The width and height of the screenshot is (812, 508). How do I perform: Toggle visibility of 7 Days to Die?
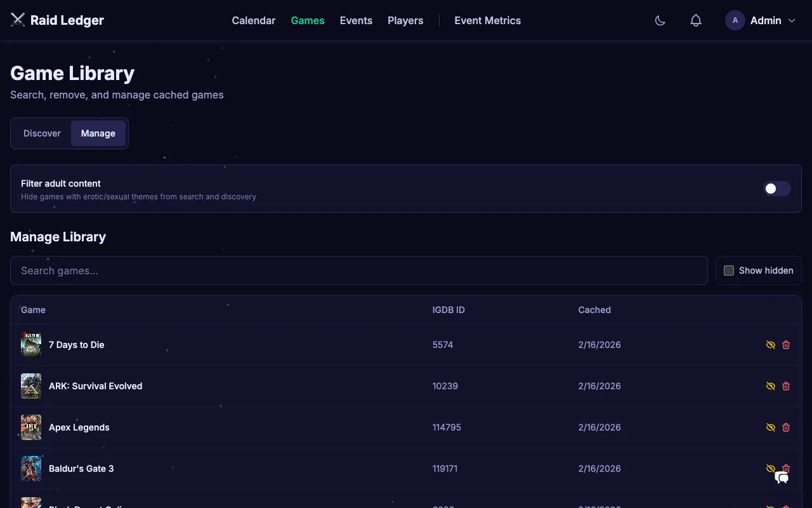click(770, 345)
